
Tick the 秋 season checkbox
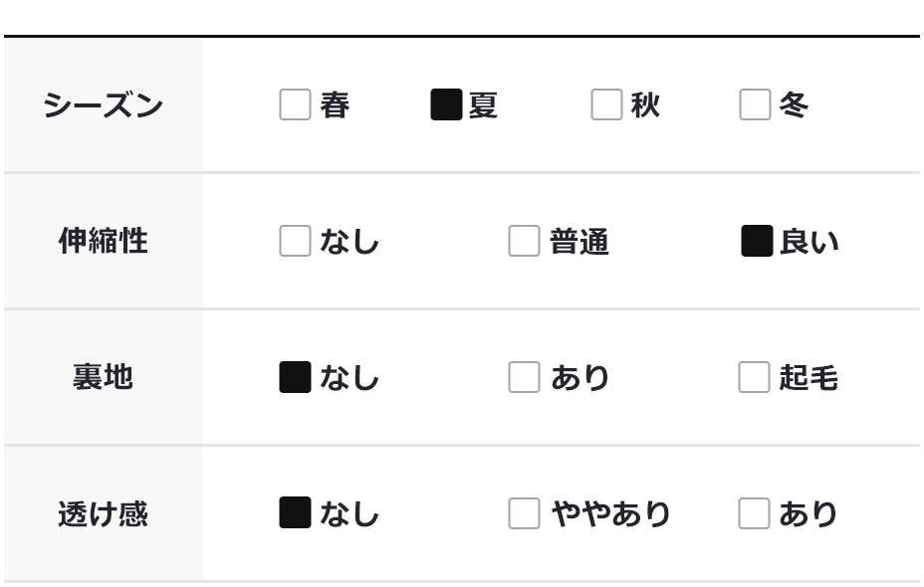[x=606, y=104]
